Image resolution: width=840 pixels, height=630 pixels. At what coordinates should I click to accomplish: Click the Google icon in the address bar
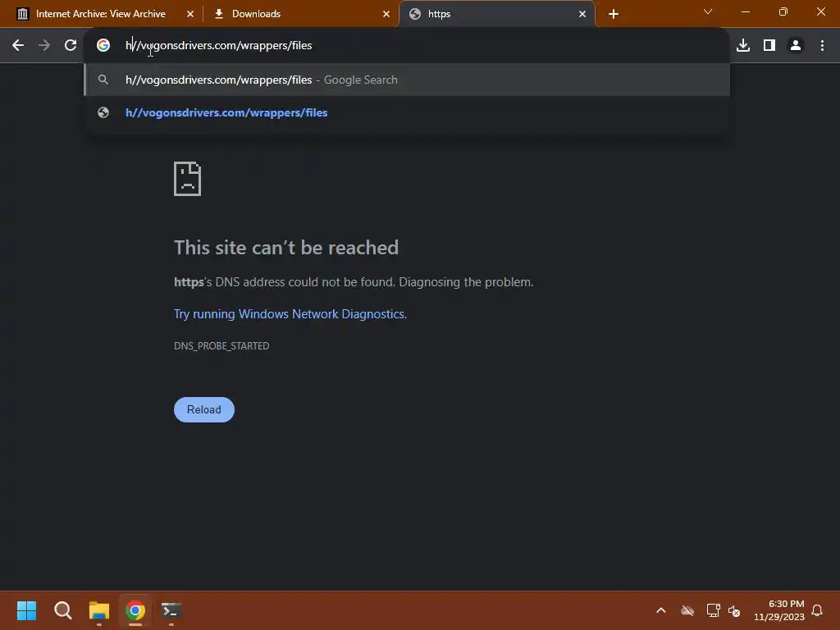(103, 46)
